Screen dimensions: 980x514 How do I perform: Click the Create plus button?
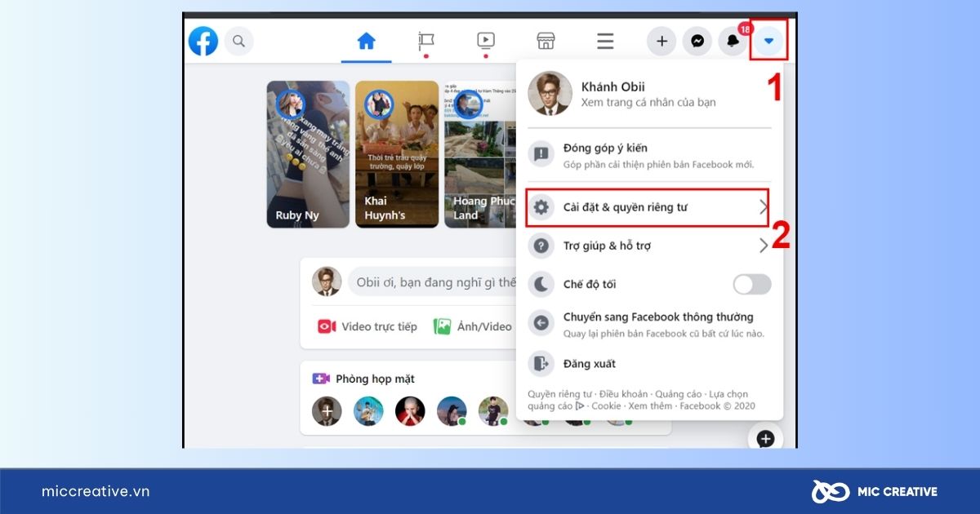pos(661,41)
